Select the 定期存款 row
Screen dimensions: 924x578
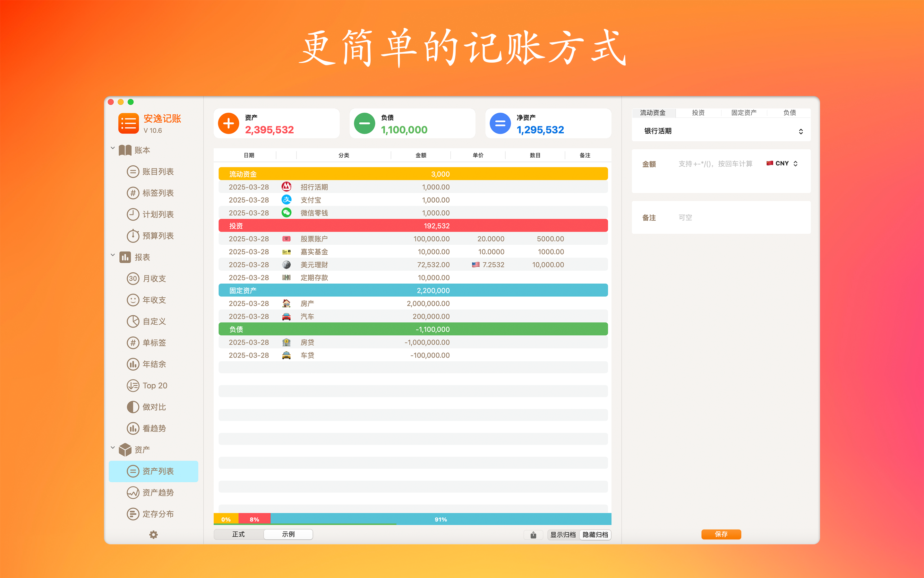(x=413, y=277)
